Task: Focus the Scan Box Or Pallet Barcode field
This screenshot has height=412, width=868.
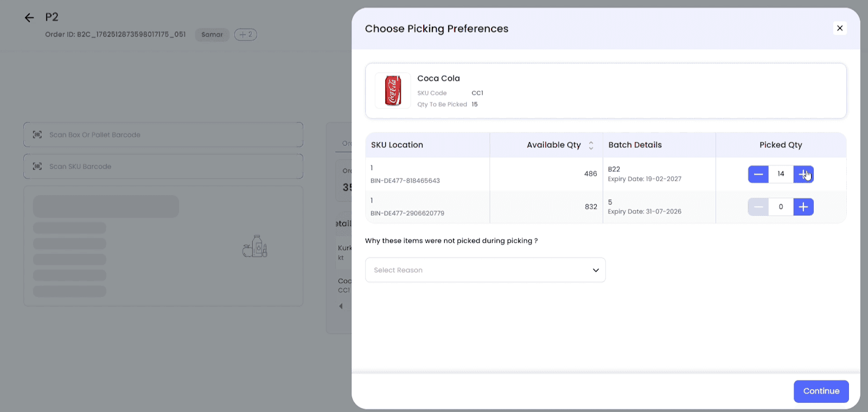Action: (163, 135)
